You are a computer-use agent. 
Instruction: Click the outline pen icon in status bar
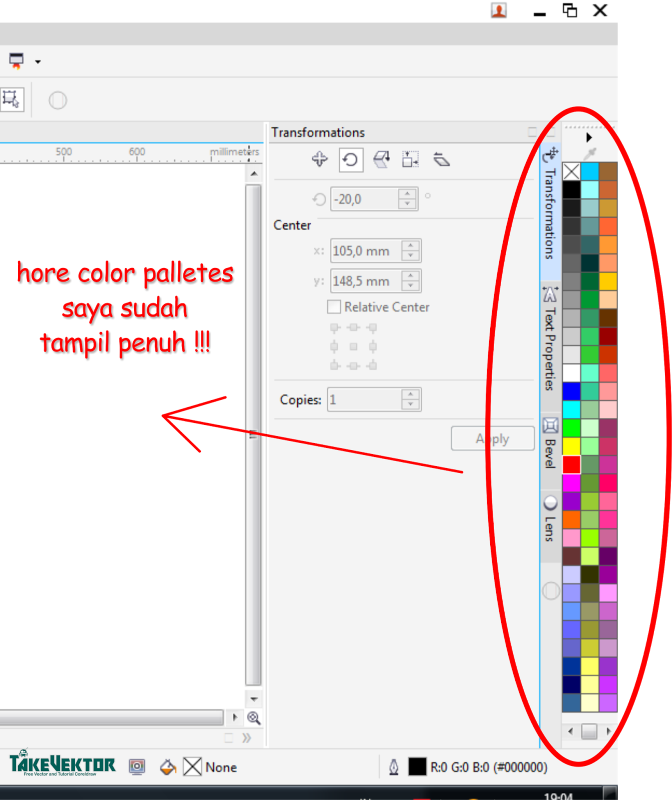(394, 766)
